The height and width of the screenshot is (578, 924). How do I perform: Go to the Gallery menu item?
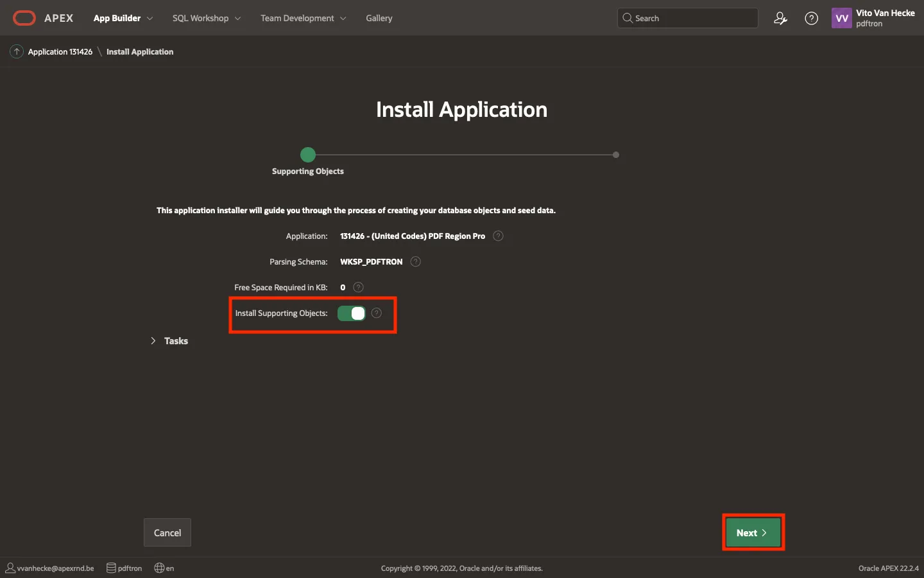[379, 19]
